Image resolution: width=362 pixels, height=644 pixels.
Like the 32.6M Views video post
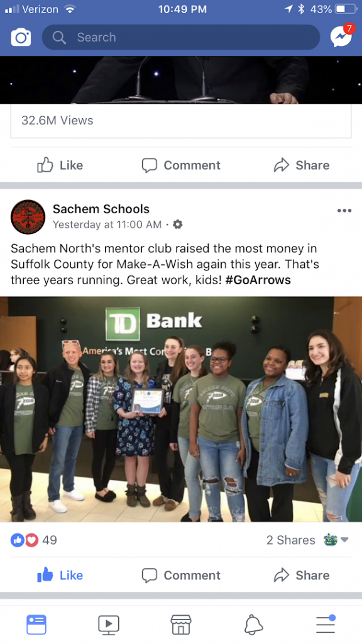point(60,165)
